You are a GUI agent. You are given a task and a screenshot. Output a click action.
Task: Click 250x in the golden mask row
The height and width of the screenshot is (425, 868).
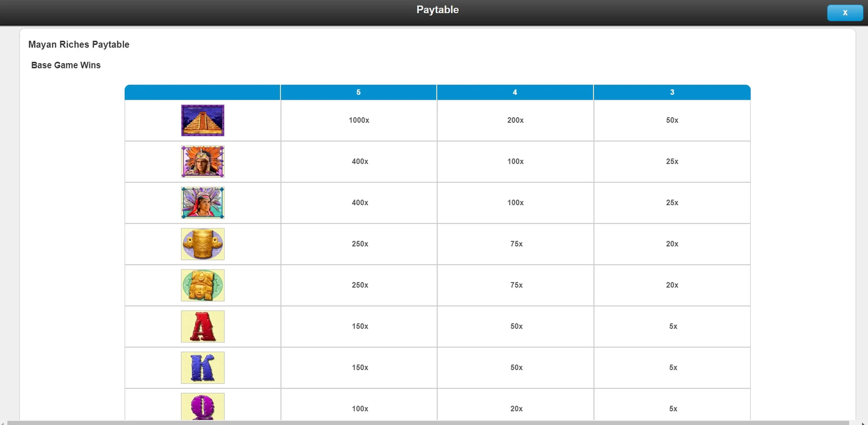360,285
